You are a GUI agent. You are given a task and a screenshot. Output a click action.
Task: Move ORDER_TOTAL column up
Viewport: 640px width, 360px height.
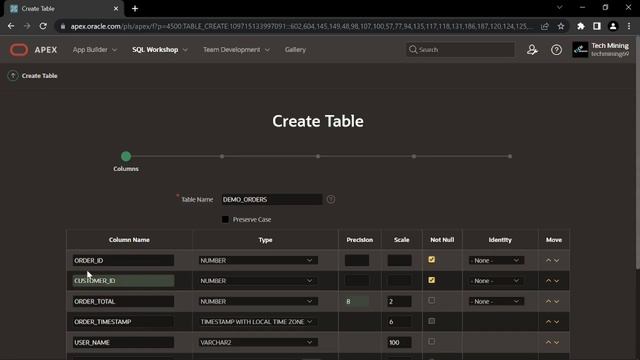point(549,301)
